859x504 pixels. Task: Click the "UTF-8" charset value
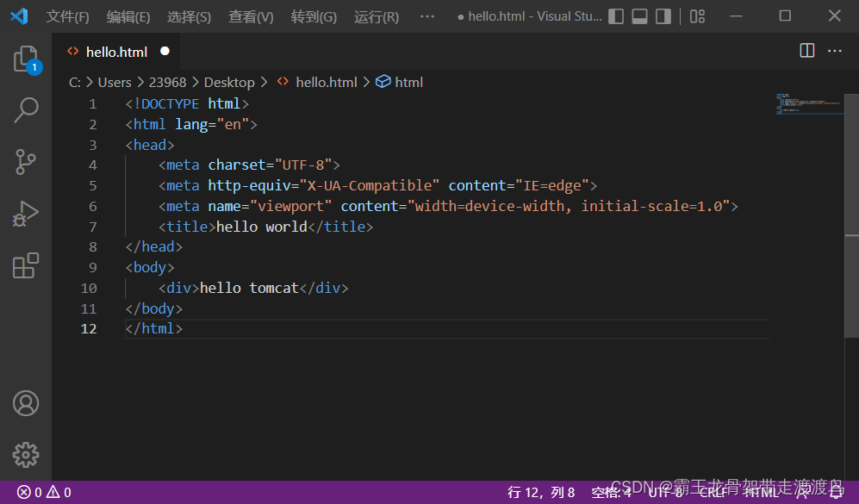(303, 165)
